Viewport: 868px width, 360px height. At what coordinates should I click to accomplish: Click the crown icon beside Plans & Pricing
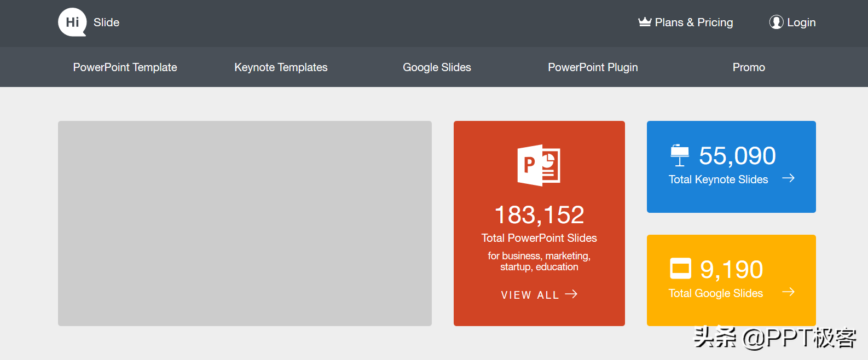coord(645,22)
